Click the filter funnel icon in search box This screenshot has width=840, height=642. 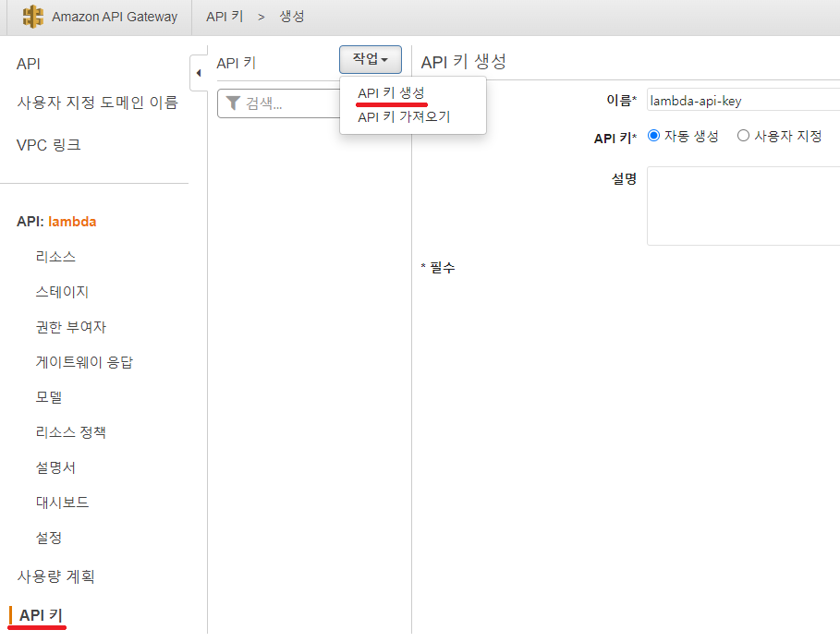pyautogui.click(x=233, y=103)
